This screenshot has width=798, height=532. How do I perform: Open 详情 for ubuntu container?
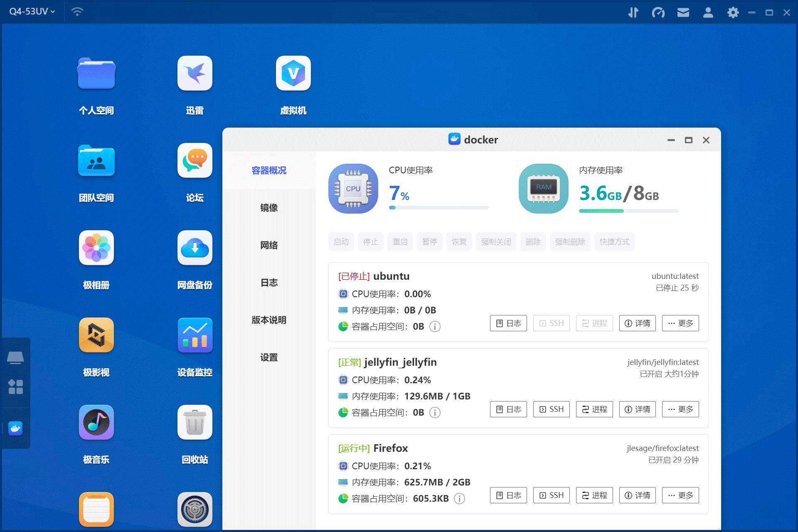click(637, 323)
